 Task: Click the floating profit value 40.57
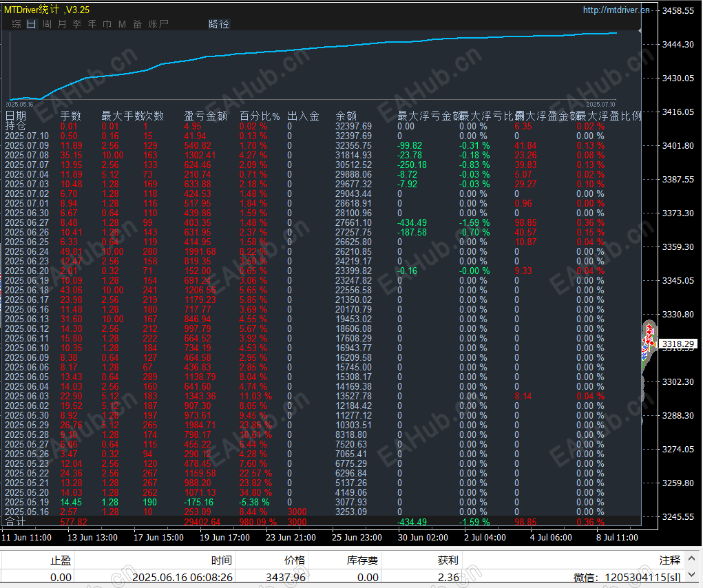525,232
